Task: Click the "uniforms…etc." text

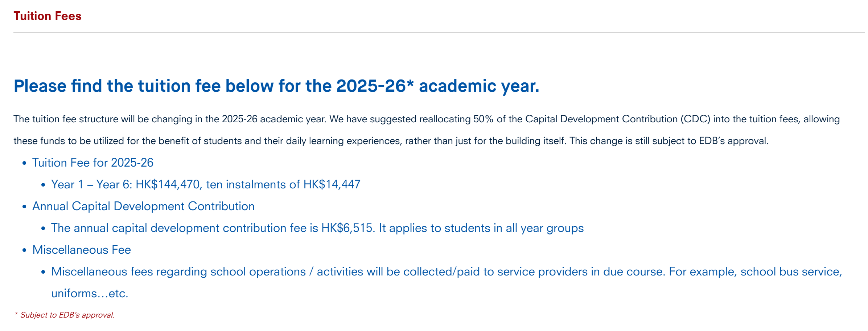Action: click(x=90, y=293)
